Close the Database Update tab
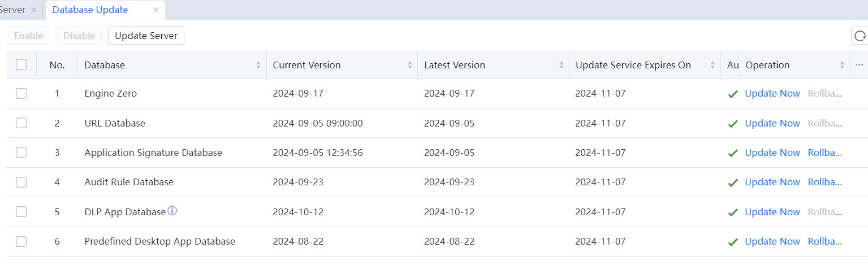 click(156, 10)
